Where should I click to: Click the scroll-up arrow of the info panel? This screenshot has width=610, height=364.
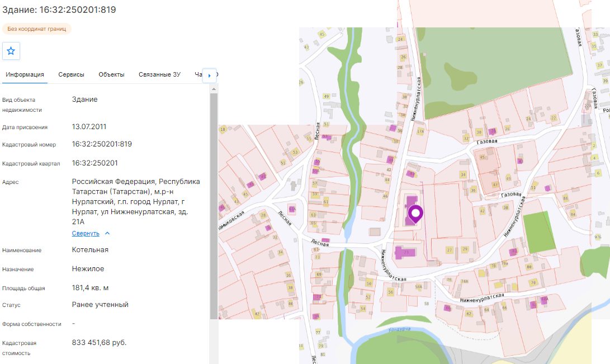tap(214, 89)
